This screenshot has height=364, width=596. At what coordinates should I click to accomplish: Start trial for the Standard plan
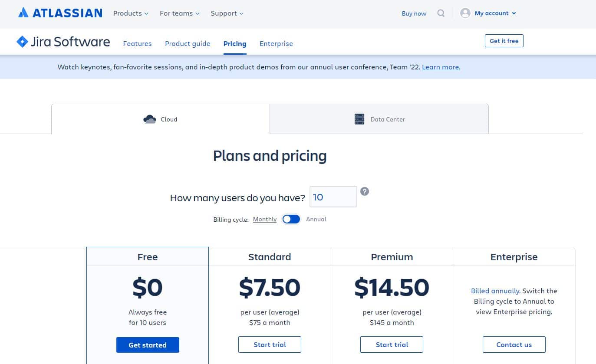click(x=270, y=344)
